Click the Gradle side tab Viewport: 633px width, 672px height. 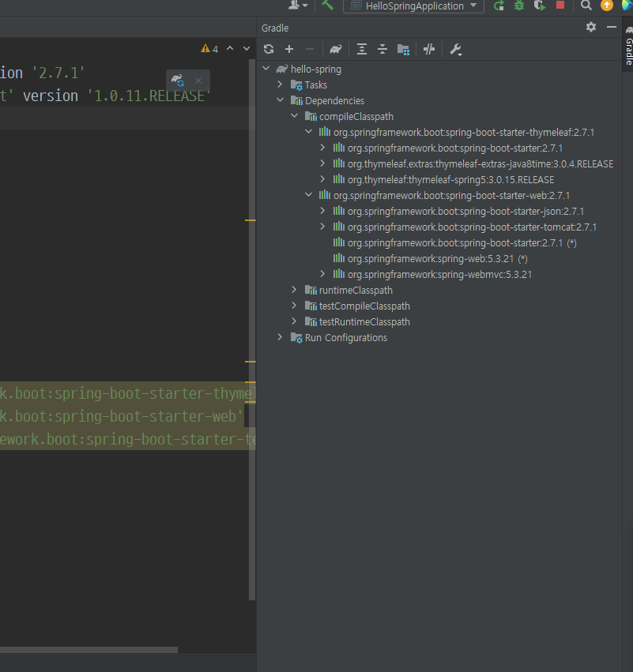(x=628, y=45)
